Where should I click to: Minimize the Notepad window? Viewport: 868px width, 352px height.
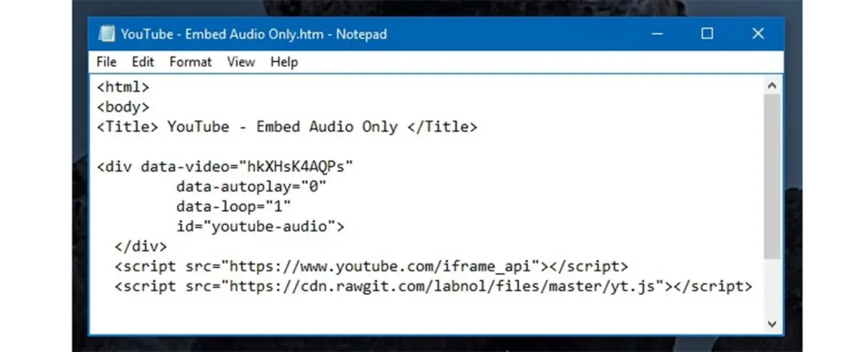tap(657, 34)
